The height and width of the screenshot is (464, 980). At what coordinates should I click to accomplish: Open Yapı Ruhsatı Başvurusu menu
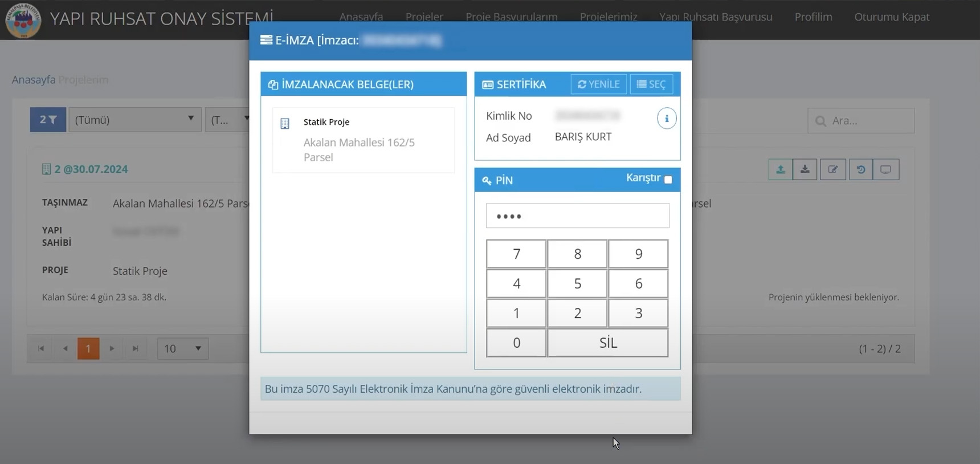pyautogui.click(x=716, y=17)
